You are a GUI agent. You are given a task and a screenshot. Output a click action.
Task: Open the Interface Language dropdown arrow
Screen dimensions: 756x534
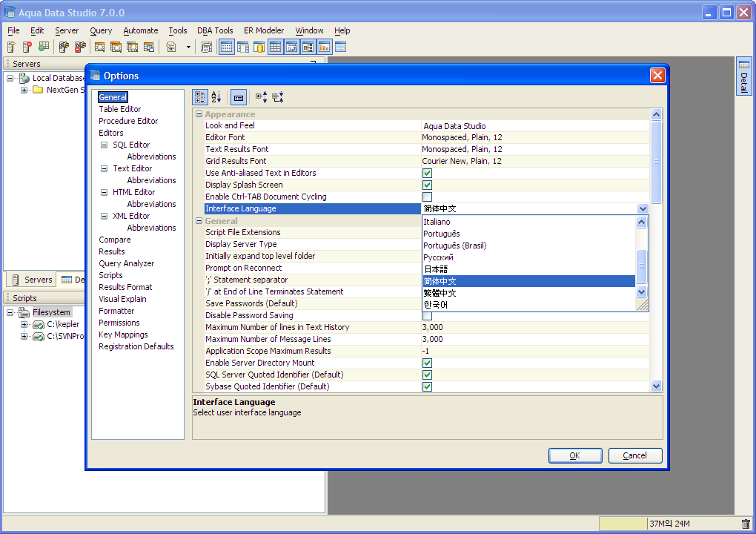pyautogui.click(x=643, y=209)
